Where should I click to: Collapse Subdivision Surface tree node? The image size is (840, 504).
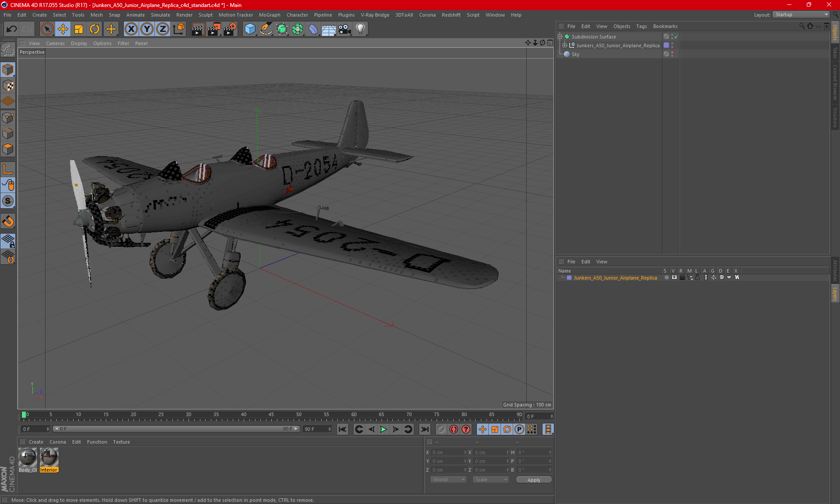560,37
